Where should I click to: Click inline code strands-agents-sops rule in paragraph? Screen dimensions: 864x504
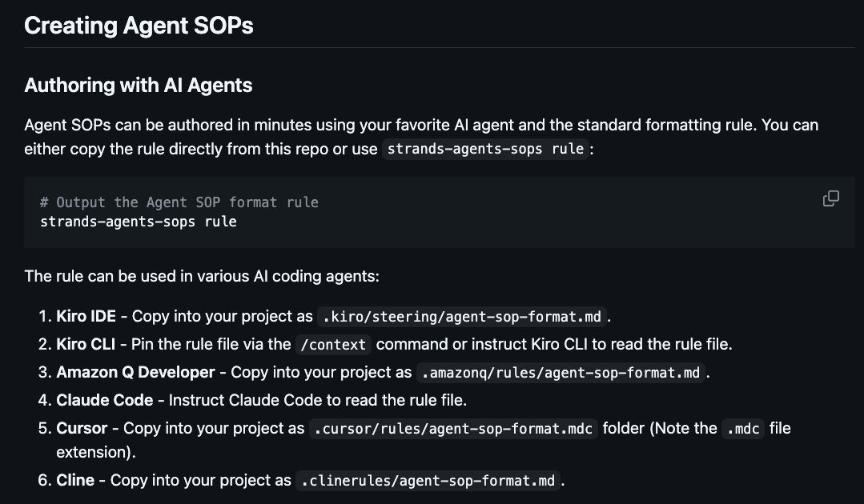click(485, 149)
